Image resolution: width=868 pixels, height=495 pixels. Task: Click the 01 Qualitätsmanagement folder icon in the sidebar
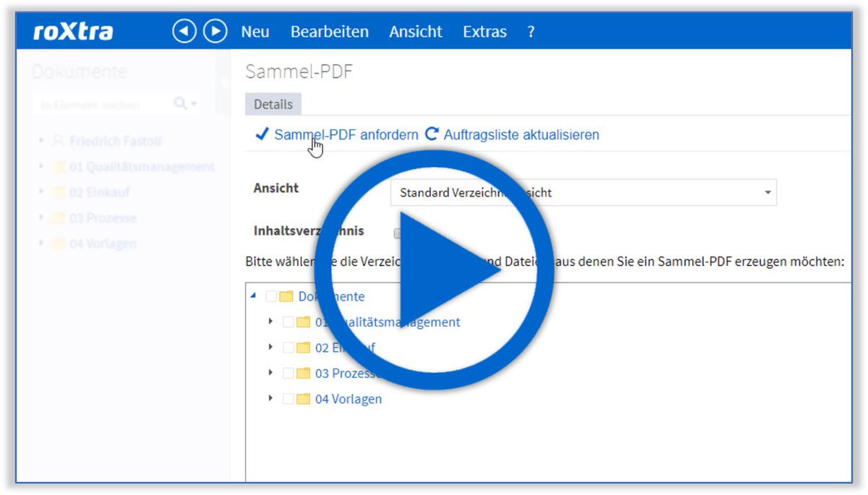(58, 167)
